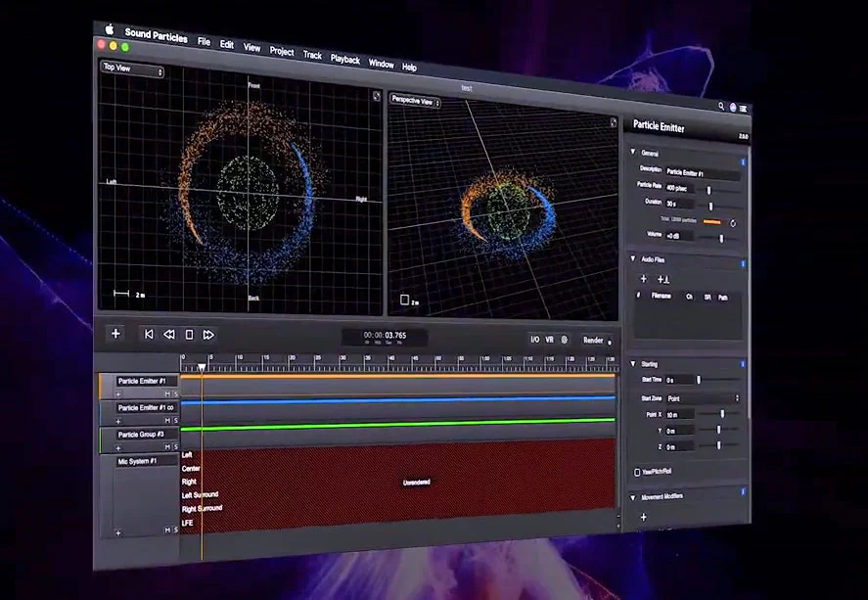
Task: Click the timeline playhead marker
Action: pyautogui.click(x=202, y=367)
